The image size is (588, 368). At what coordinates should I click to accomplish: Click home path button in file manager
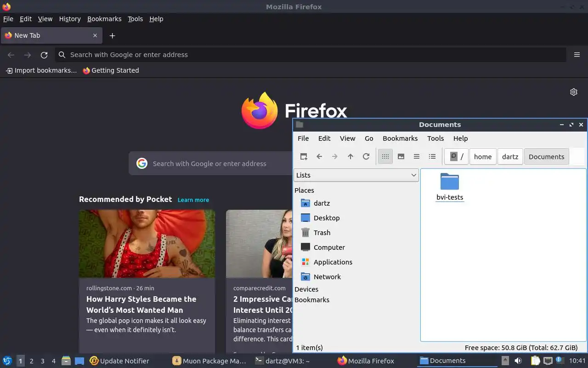pyautogui.click(x=483, y=156)
